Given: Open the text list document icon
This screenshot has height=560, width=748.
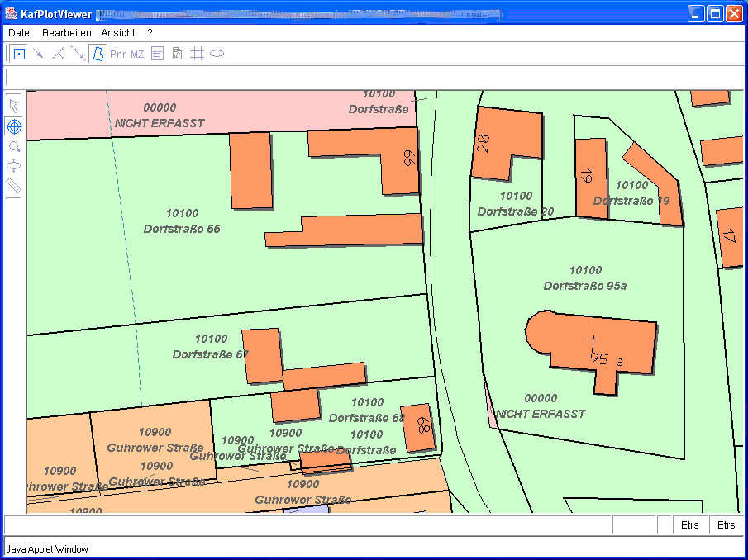Looking at the screenshot, I should coord(157,55).
